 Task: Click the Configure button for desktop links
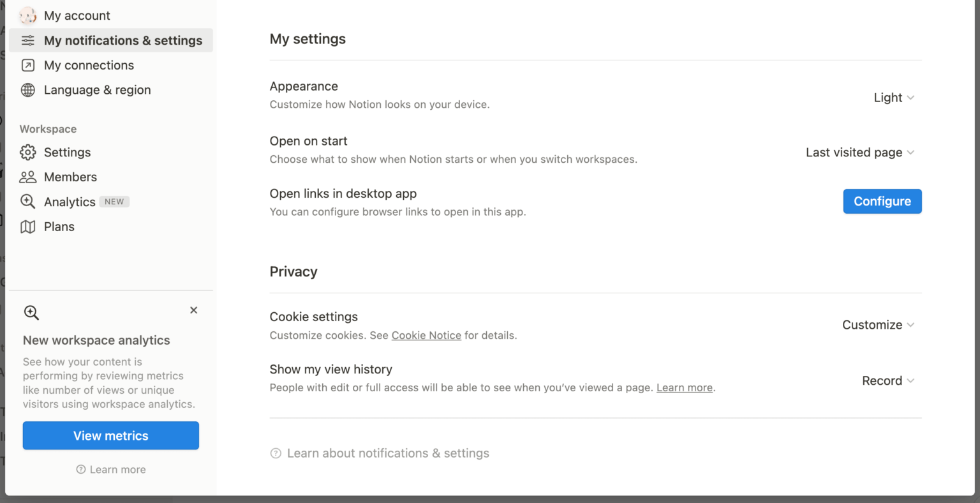[882, 201]
